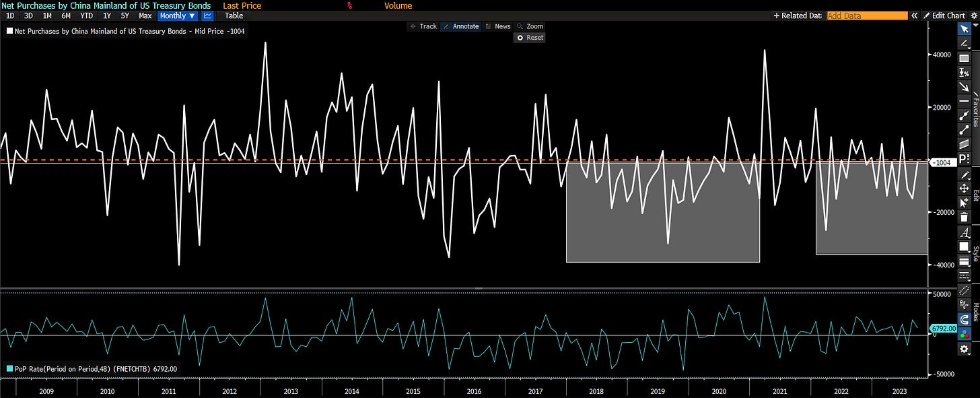Screen dimensions: 980x398
Task: Click the 2020 year axis label
Action: (719, 391)
